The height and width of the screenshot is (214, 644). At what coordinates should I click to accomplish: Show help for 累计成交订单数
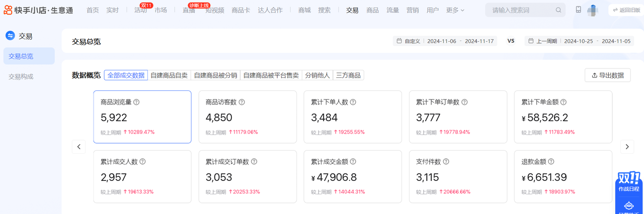point(254,162)
